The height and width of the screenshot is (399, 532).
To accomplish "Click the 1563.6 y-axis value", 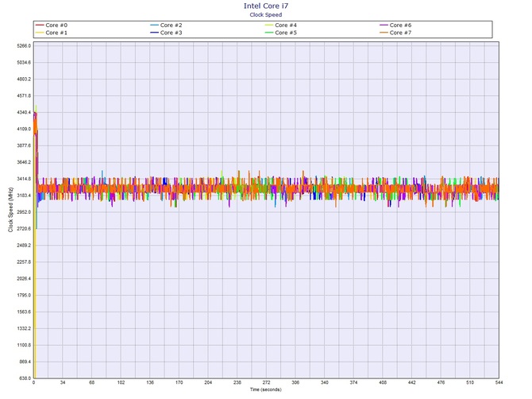I will 24,312.
